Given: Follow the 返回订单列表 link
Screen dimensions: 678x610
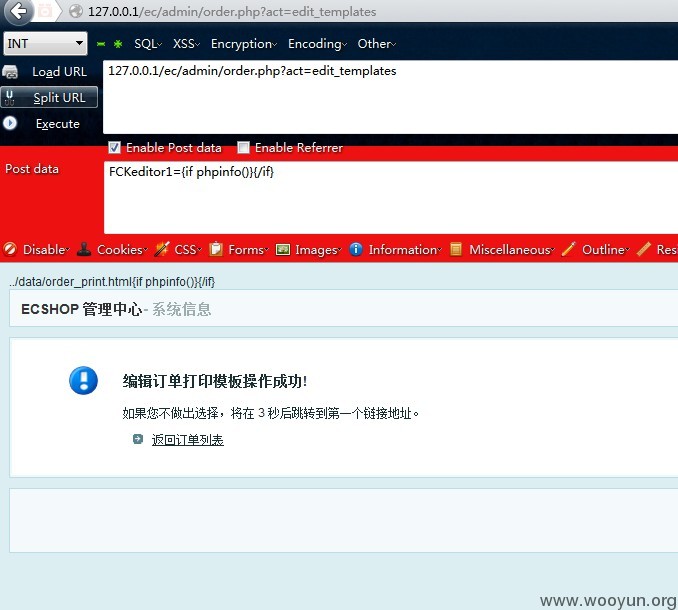Looking at the screenshot, I should click(x=187, y=440).
